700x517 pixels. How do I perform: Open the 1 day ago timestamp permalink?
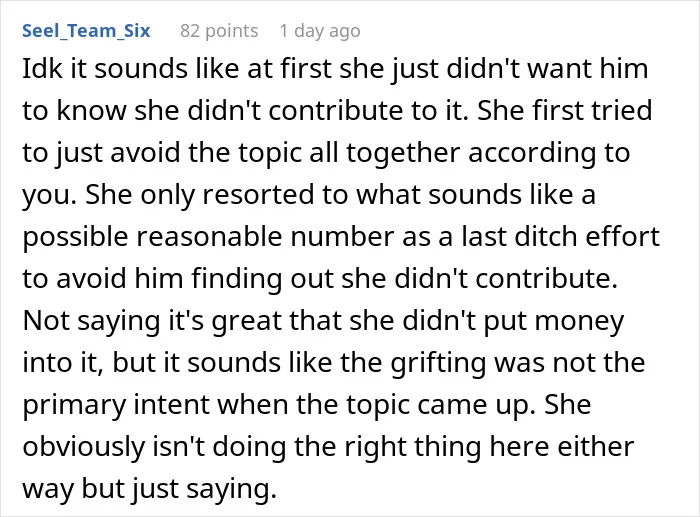click(320, 31)
